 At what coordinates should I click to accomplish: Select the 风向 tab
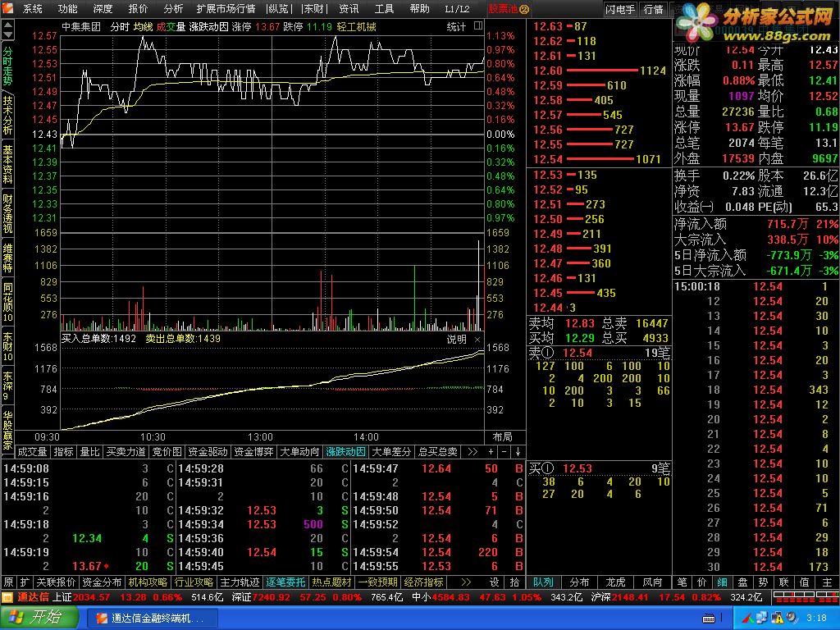652,582
